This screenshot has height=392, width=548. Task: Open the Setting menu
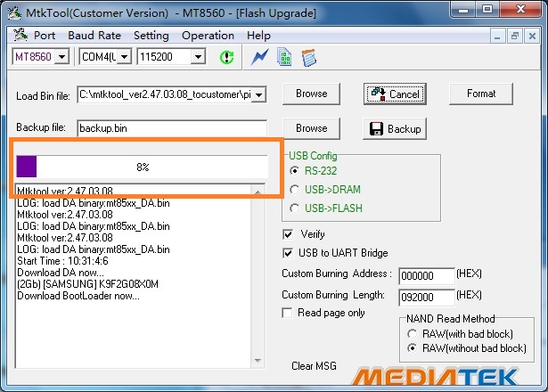pos(151,36)
